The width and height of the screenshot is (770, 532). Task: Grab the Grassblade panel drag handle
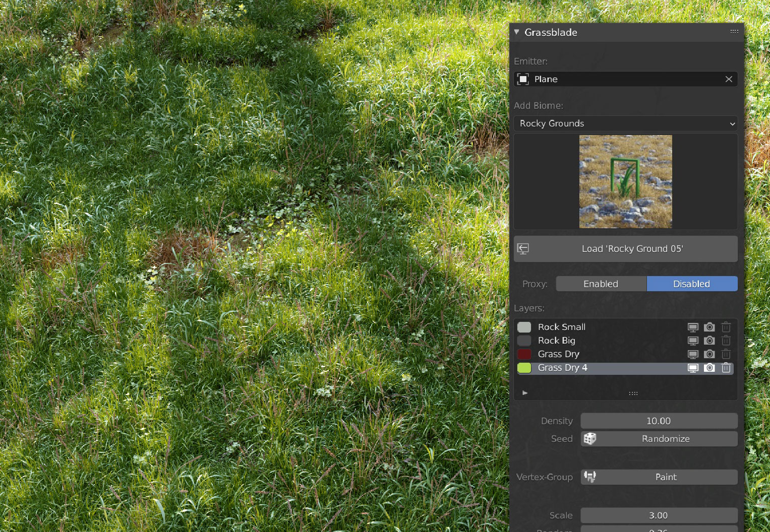click(734, 32)
